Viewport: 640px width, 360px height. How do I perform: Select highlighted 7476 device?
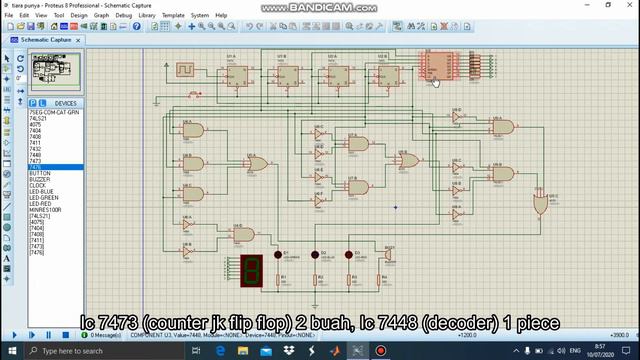tap(56, 167)
